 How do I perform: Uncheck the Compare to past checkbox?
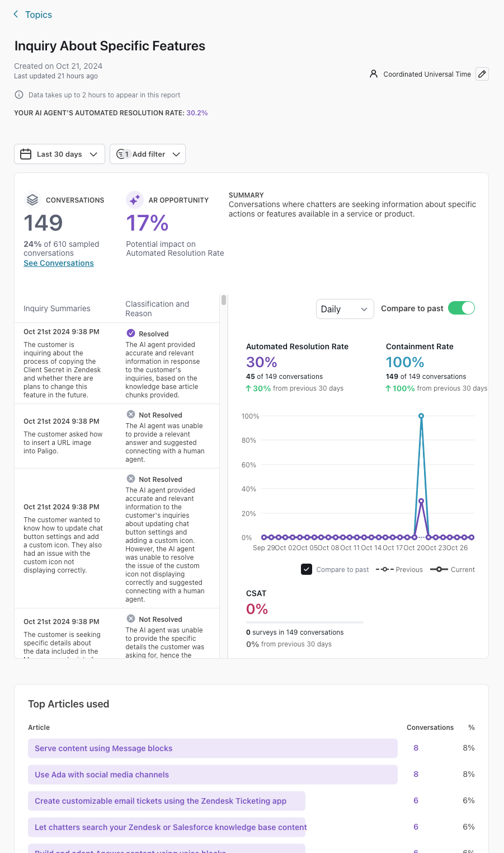coord(307,569)
